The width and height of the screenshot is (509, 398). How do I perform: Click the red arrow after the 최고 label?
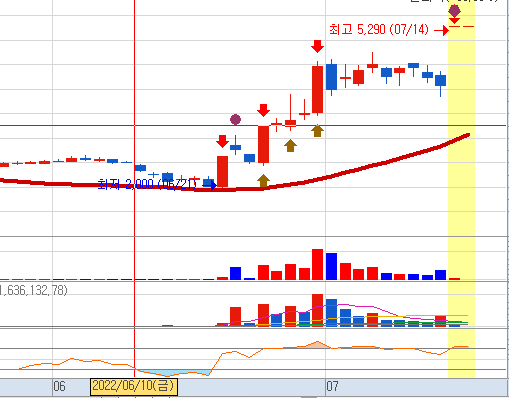click(442, 31)
